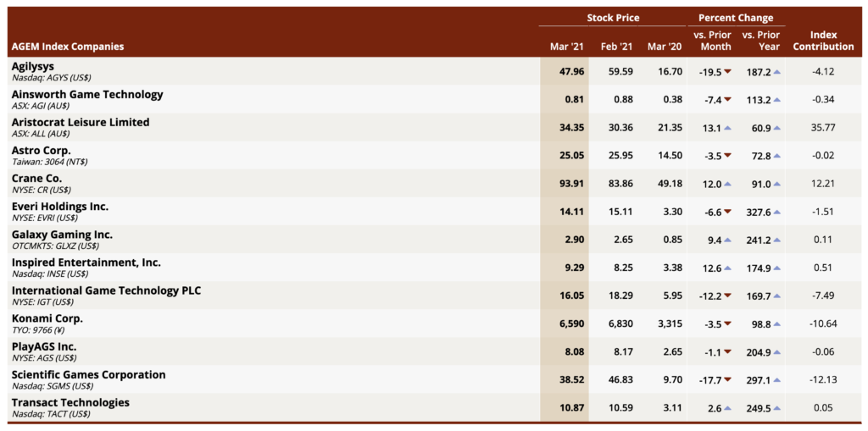Click the up arrow beside IGT 169.7
The width and height of the screenshot is (868, 431).
[x=777, y=296]
